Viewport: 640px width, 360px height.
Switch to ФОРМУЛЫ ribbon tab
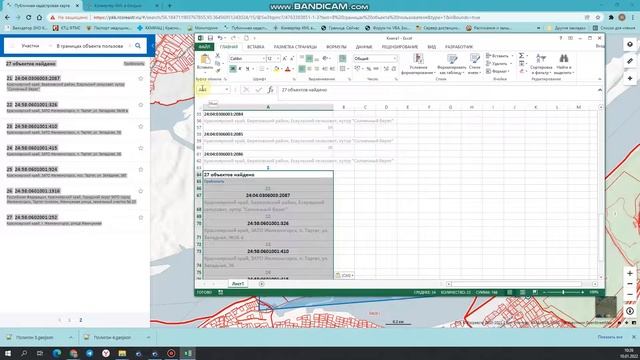336,47
